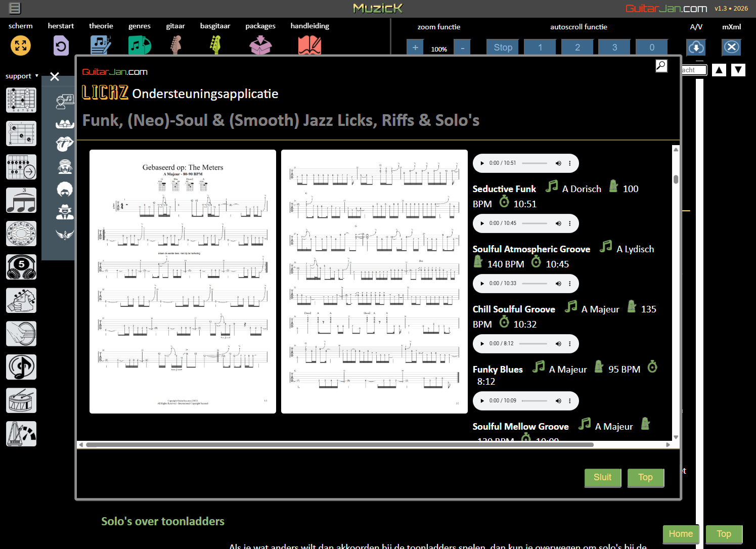The width and height of the screenshot is (756, 549).
Task: Expand the support dropdown
Action: point(22,76)
